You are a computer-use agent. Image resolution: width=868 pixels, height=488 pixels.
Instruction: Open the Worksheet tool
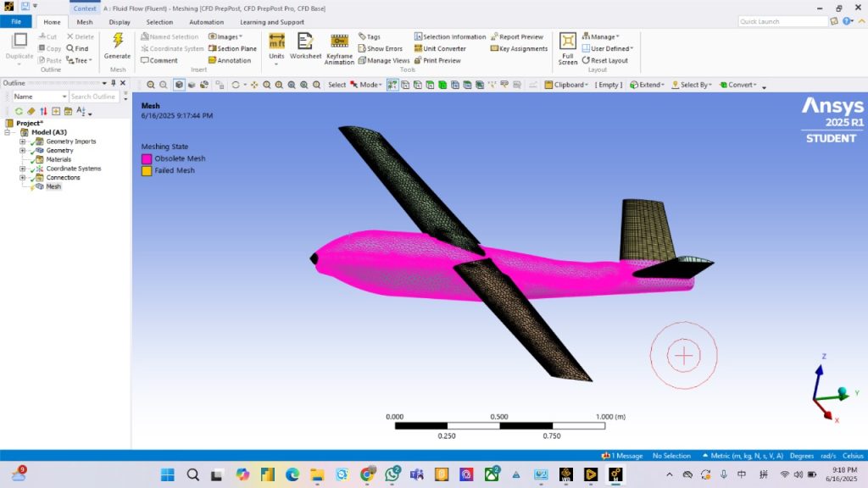click(x=306, y=42)
